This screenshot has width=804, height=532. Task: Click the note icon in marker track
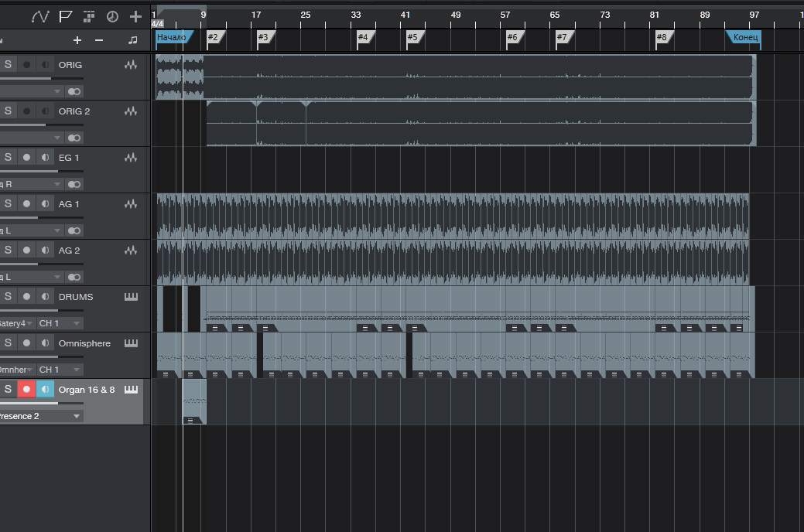tap(133, 40)
